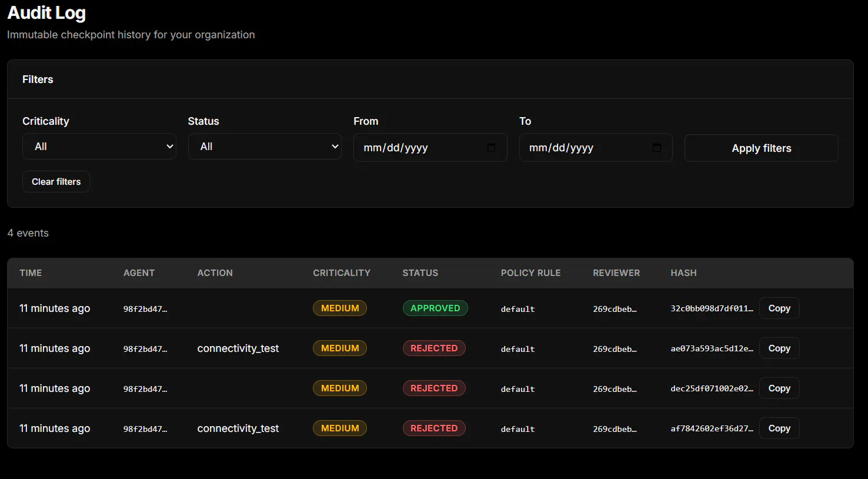
Task: Copy hash starting with af7842602ef36d27
Action: coord(779,428)
